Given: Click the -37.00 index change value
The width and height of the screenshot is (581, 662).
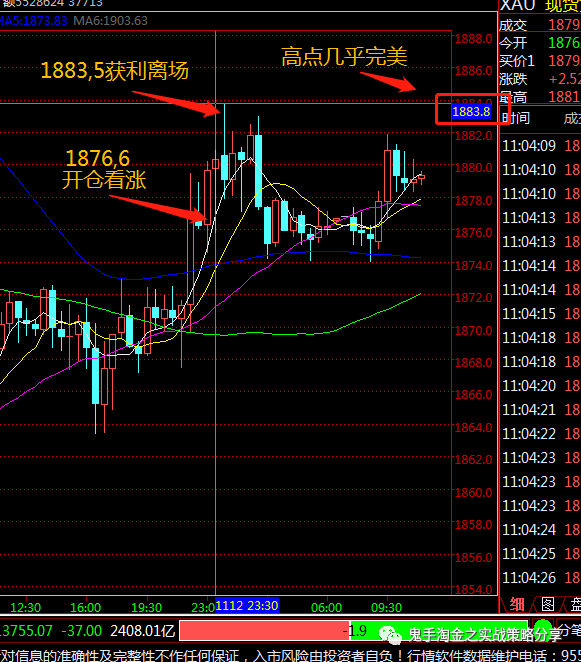Looking at the screenshot, I should [81, 631].
